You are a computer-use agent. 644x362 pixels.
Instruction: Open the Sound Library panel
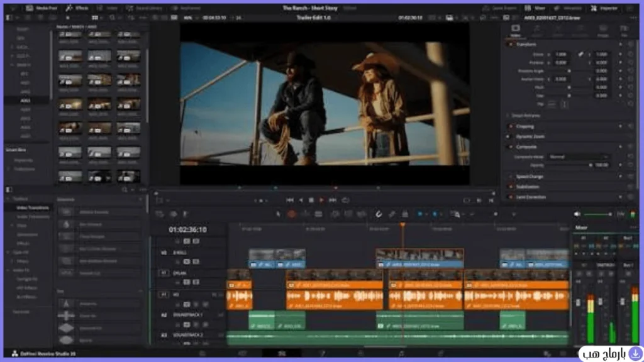click(144, 8)
